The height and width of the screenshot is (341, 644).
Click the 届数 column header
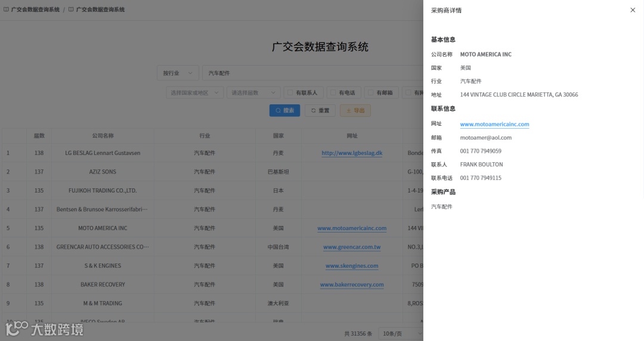click(39, 135)
